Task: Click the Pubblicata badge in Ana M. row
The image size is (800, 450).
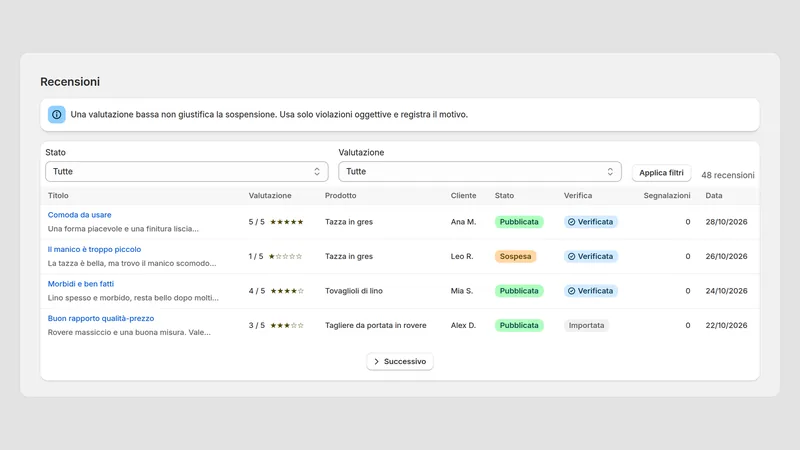Action: click(x=519, y=222)
